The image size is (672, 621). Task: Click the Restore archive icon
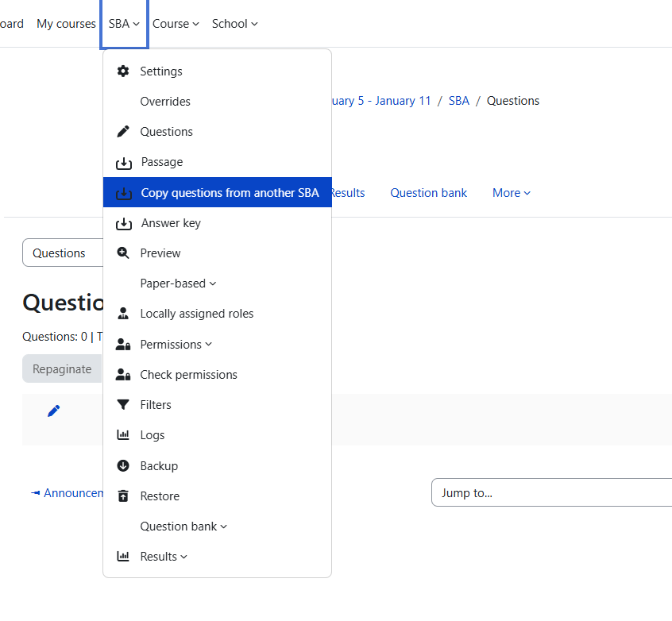coord(123,496)
